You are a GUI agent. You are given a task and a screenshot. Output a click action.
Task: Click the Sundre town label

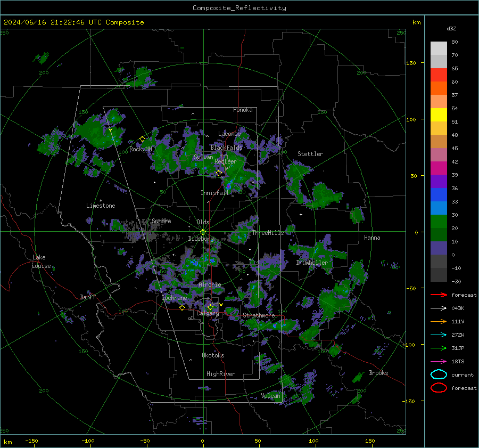[x=161, y=221]
